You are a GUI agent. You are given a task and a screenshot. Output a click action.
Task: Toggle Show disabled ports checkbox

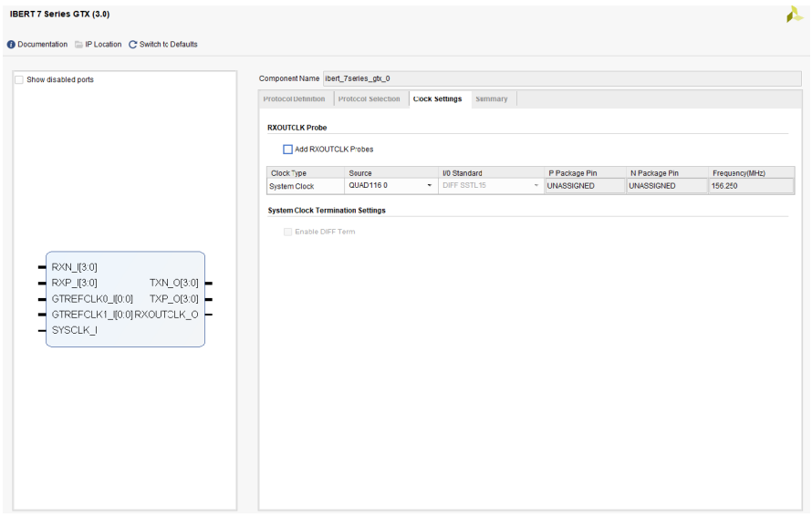tap(19, 79)
